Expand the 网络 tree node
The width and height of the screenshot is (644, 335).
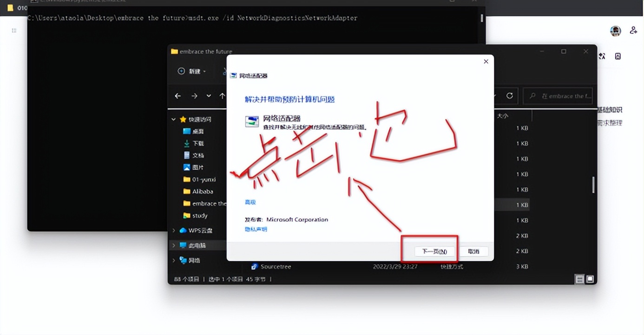pyautogui.click(x=174, y=260)
